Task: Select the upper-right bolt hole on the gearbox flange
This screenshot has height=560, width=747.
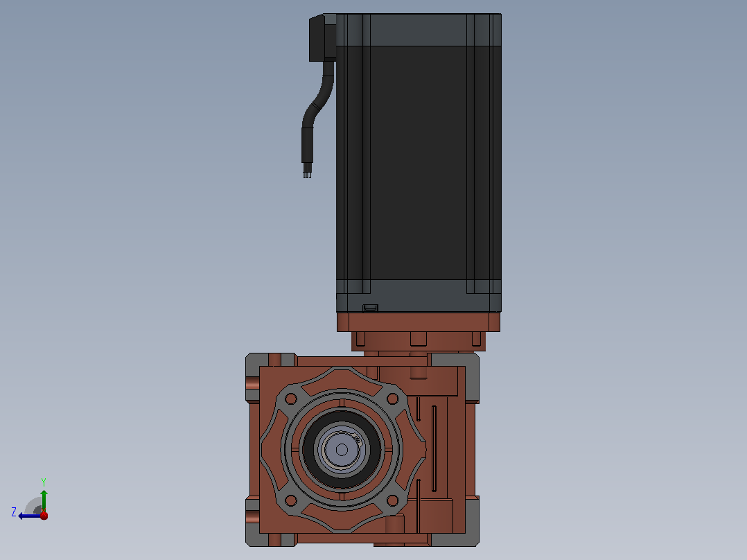Action: (392, 399)
